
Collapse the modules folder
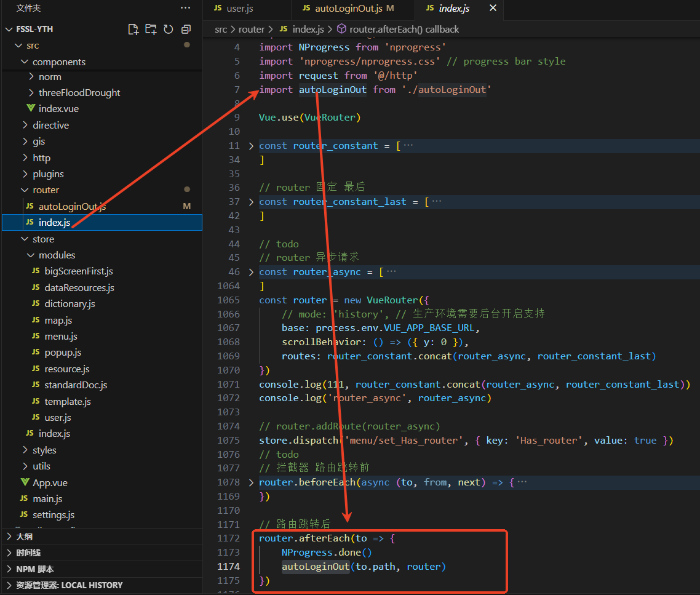point(31,255)
